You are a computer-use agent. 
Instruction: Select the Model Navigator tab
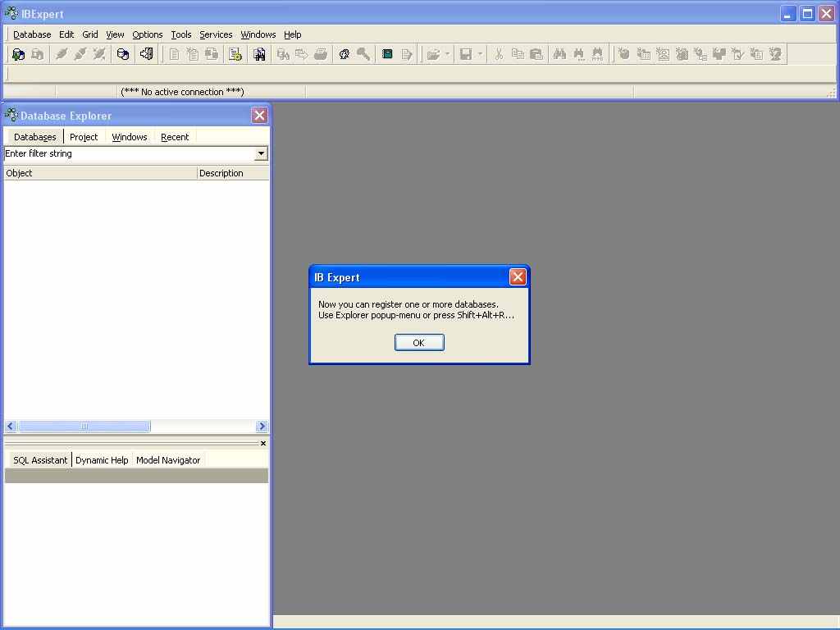[168, 460]
